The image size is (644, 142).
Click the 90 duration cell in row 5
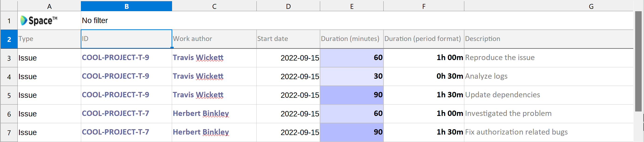coord(351,95)
